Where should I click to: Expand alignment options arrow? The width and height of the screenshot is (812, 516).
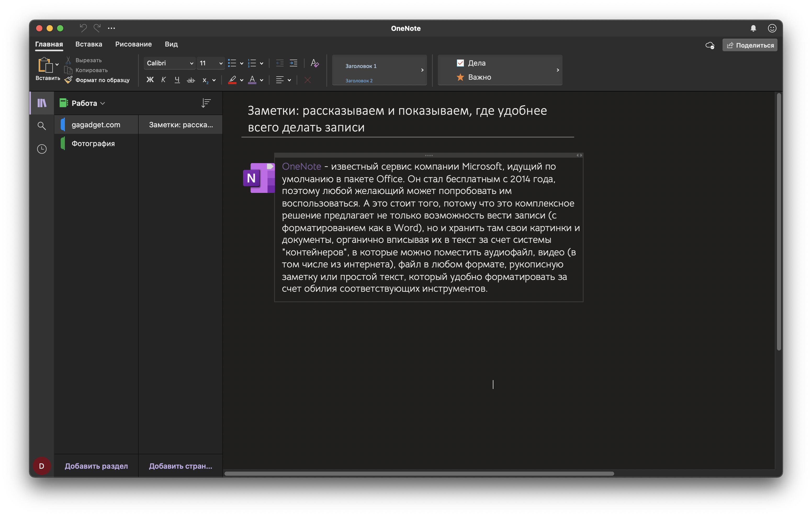click(289, 80)
